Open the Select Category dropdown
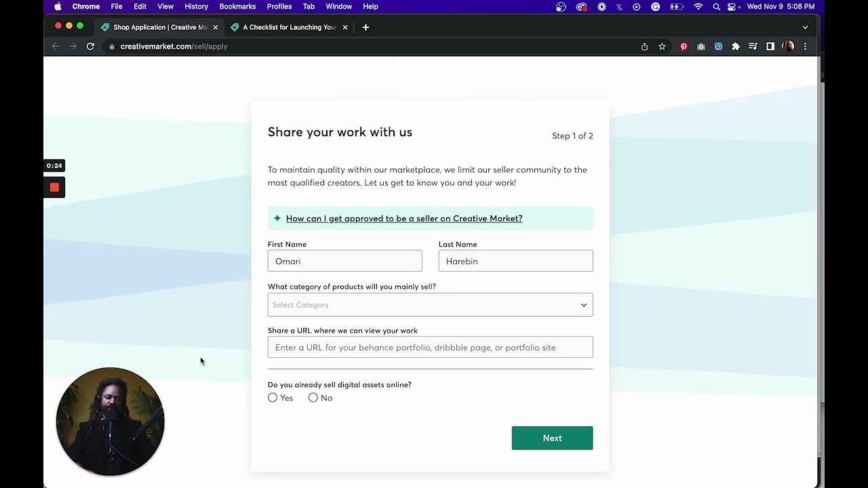 (x=430, y=305)
